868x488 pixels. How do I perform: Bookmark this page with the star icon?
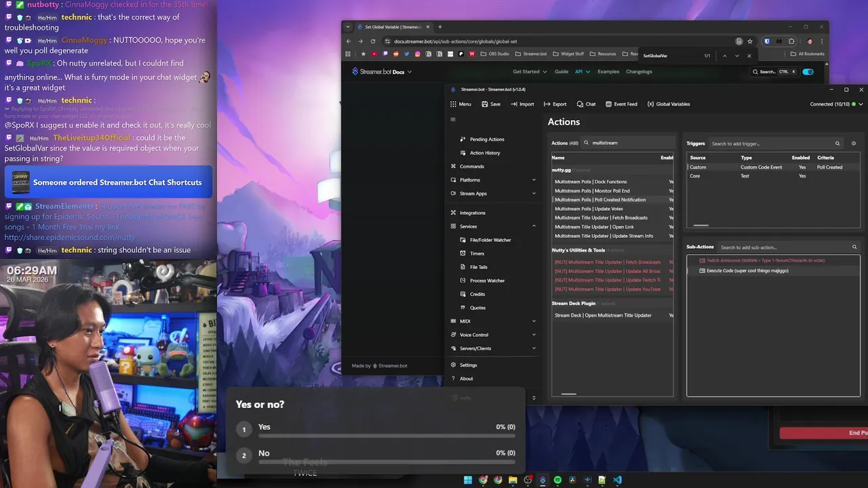(750, 41)
